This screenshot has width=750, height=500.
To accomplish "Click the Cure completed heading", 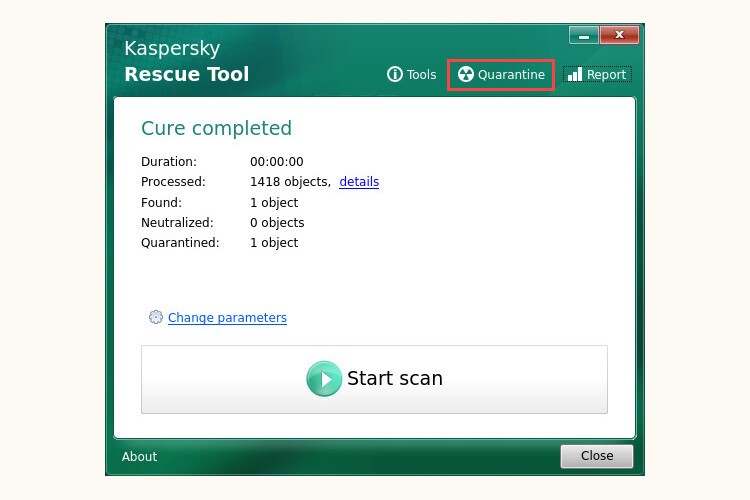I will 216,128.
